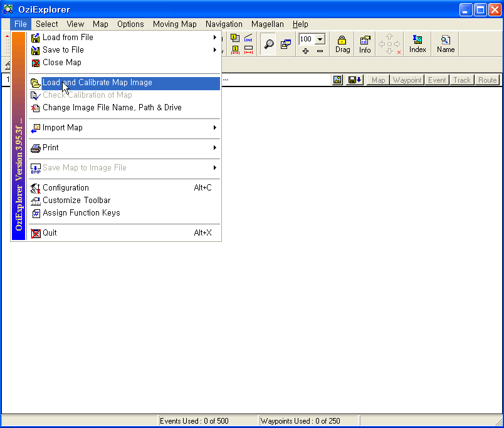Choose Check Calibration of Map entry
Viewport: 504px width, 428px height.
click(124, 95)
